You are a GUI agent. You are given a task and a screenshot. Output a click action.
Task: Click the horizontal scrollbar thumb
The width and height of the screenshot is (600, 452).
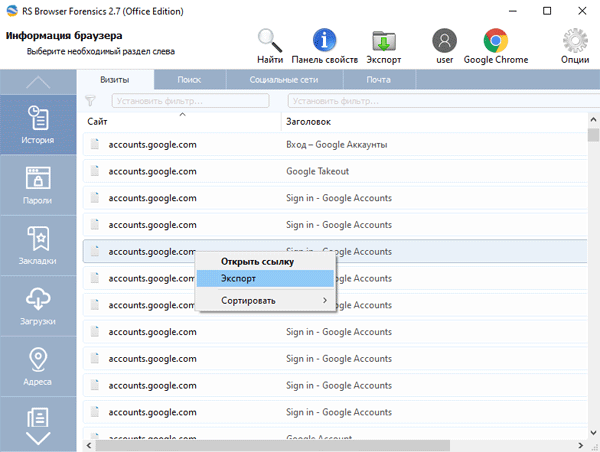272,445
